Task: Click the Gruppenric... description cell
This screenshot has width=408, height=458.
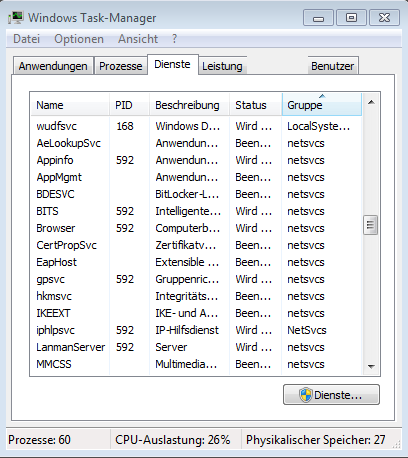Action: [x=187, y=279]
